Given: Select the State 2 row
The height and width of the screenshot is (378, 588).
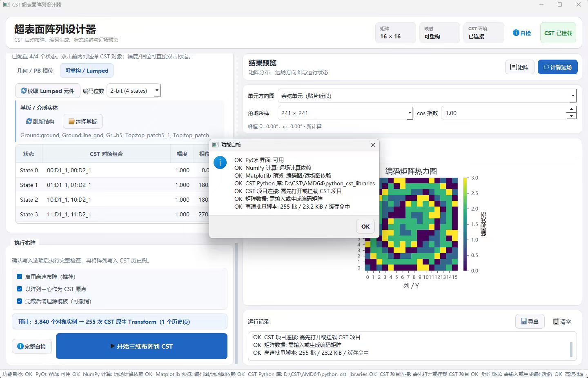Looking at the screenshot, I should 112,200.
